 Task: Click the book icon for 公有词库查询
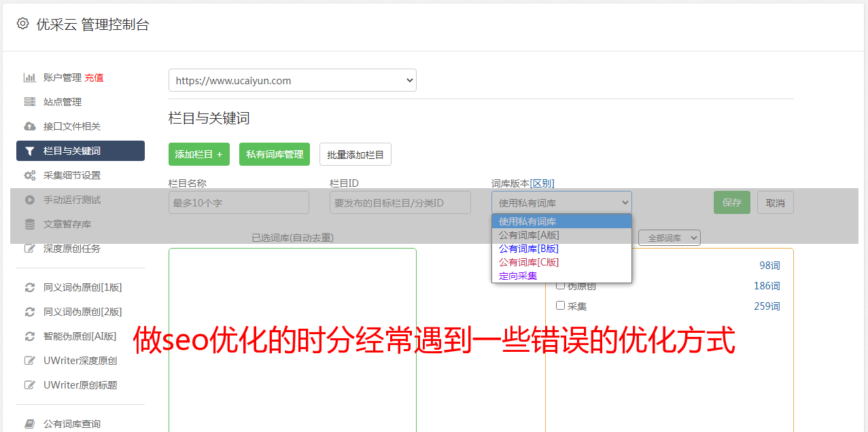pos(30,424)
